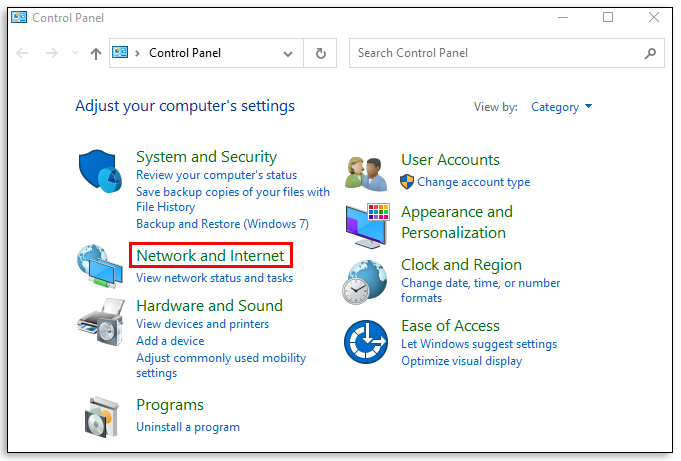Click inside the Search Control Panel field
Viewport: 681px width, 461px height.
[495, 53]
